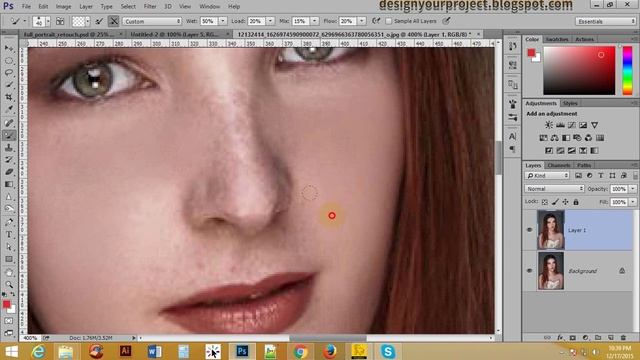Select the Elliptical Marquee tool
This screenshot has width=640, height=360.
pos(9,60)
